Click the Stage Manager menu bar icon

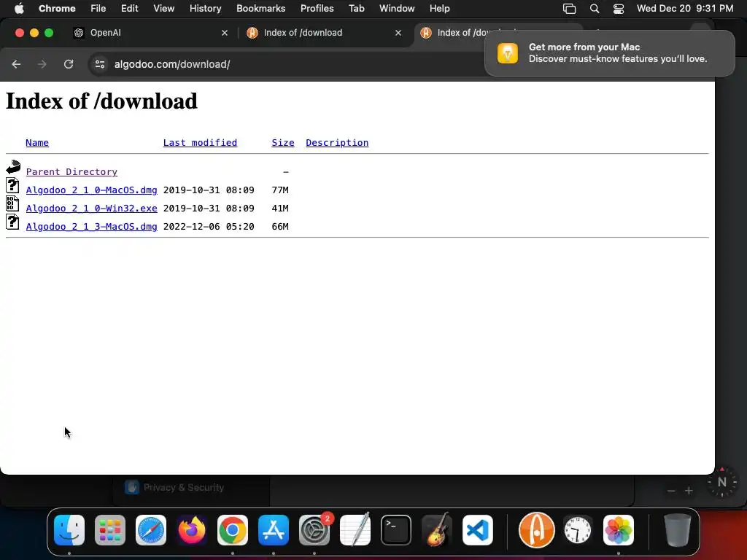(x=569, y=8)
